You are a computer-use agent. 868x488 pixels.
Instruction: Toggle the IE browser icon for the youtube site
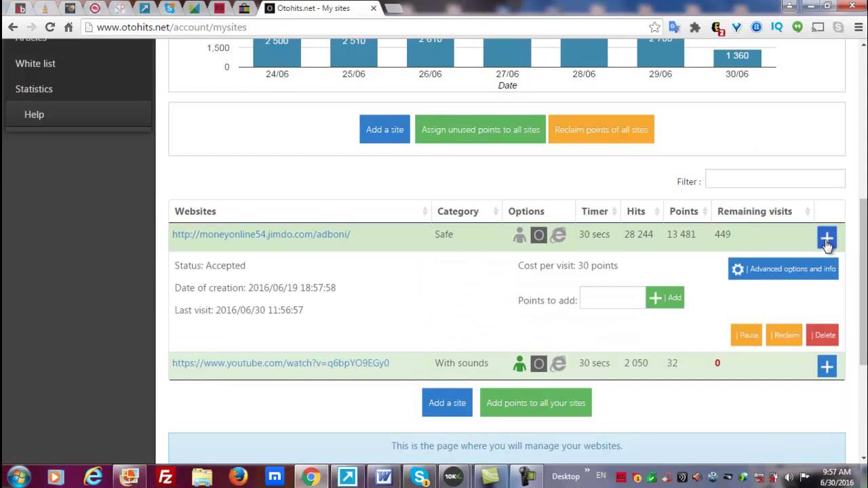click(x=558, y=364)
